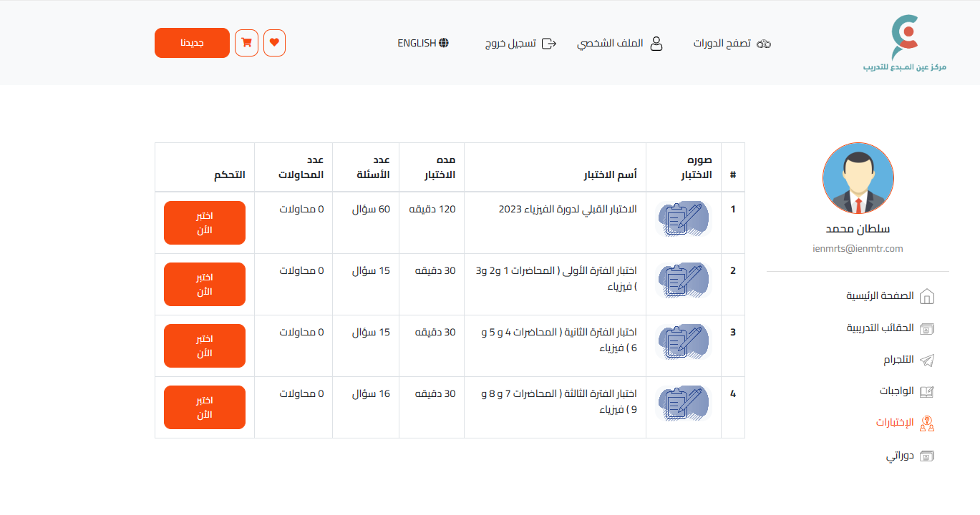Start the third period exam in row 3

[205, 346]
